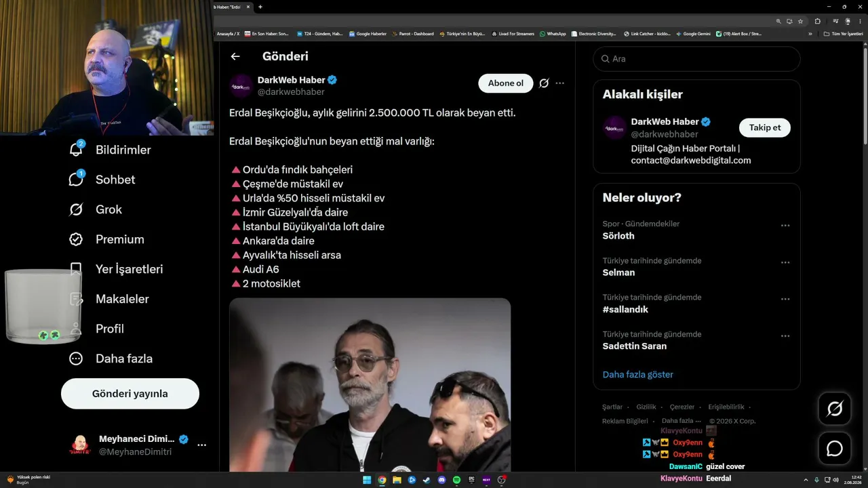The height and width of the screenshot is (488, 868).
Task: Open the Alert Box bookmark
Action: (739, 33)
